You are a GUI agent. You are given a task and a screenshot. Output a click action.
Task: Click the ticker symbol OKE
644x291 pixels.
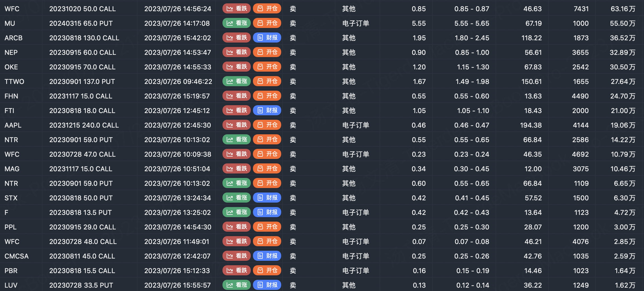tap(11, 67)
